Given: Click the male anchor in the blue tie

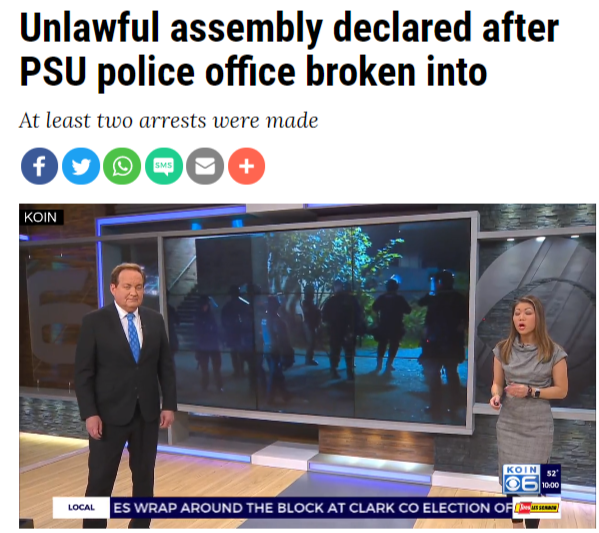Looking at the screenshot, I should [x=124, y=378].
